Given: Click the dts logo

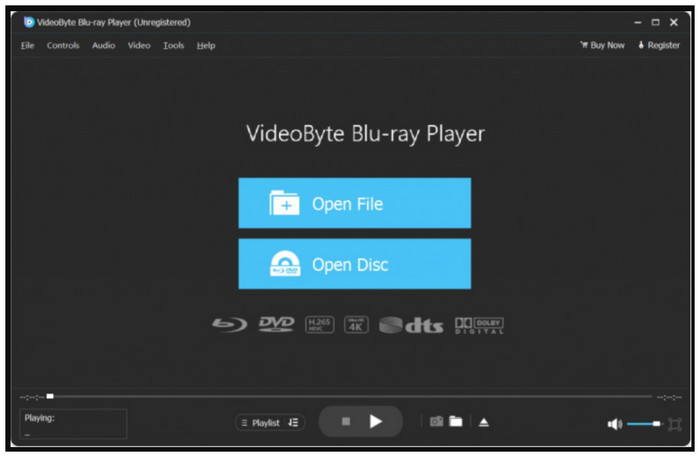Looking at the screenshot, I should [411, 325].
